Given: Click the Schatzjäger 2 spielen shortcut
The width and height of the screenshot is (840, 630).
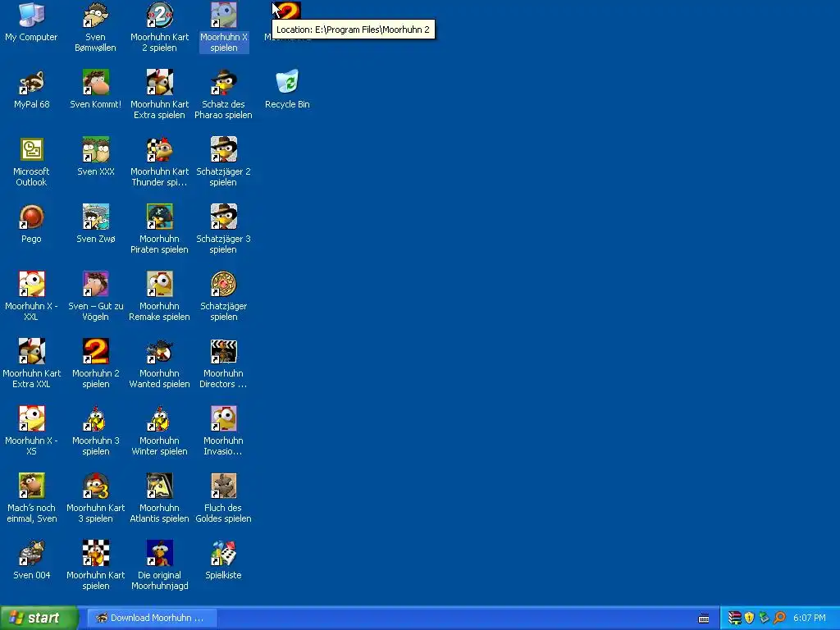Looking at the screenshot, I should click(x=223, y=150).
